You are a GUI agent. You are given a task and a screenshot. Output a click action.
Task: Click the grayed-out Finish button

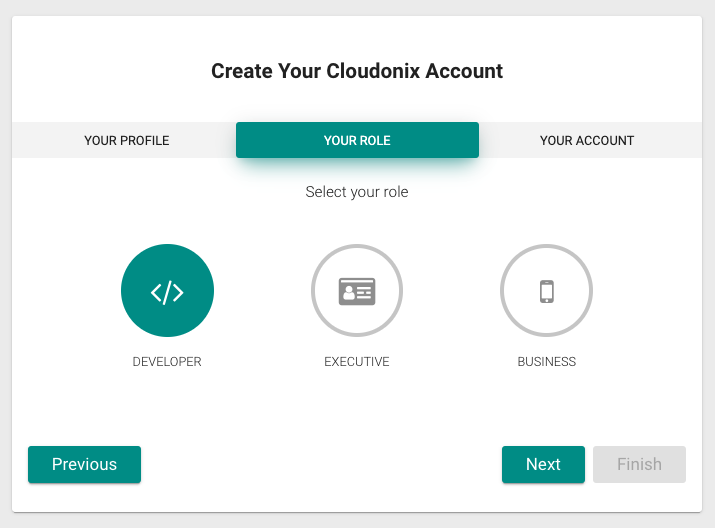pos(639,464)
